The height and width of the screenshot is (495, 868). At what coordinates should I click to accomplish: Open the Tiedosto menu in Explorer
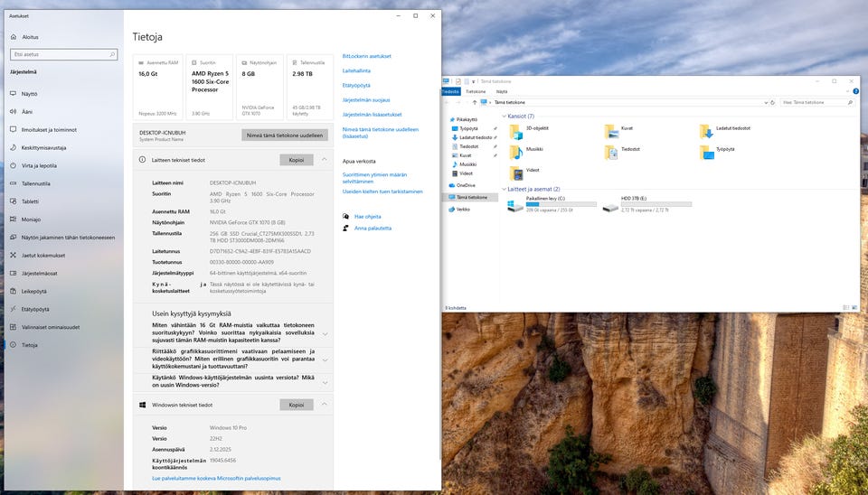pos(450,91)
